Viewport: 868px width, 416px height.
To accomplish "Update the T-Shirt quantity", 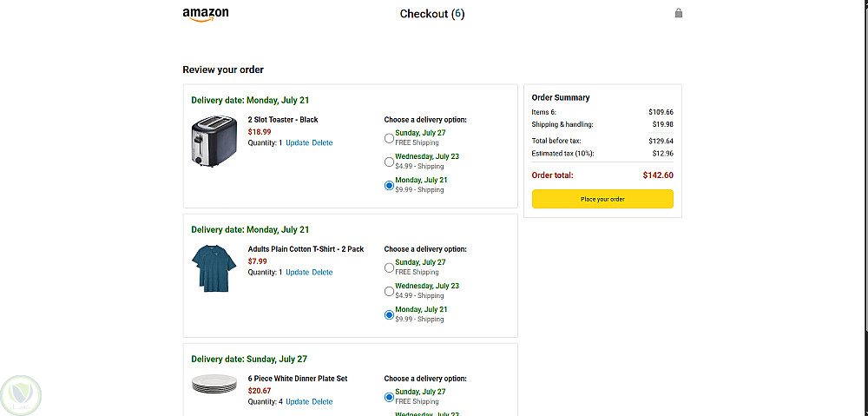I will (x=297, y=273).
